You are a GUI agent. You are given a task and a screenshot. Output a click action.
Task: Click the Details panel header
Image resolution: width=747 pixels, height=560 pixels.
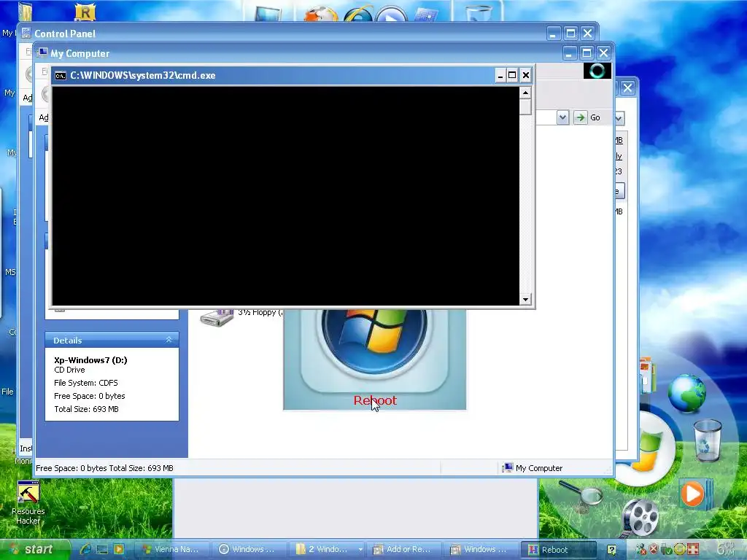coord(112,340)
